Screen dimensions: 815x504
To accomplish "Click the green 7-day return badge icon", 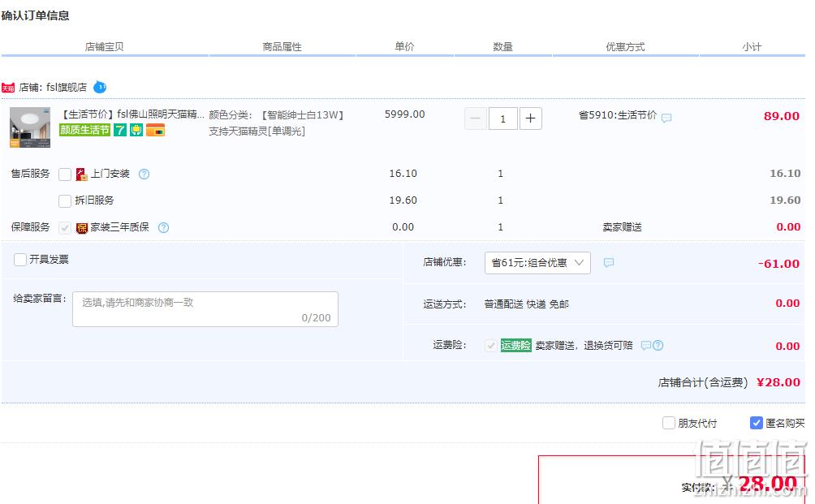I will [x=120, y=130].
